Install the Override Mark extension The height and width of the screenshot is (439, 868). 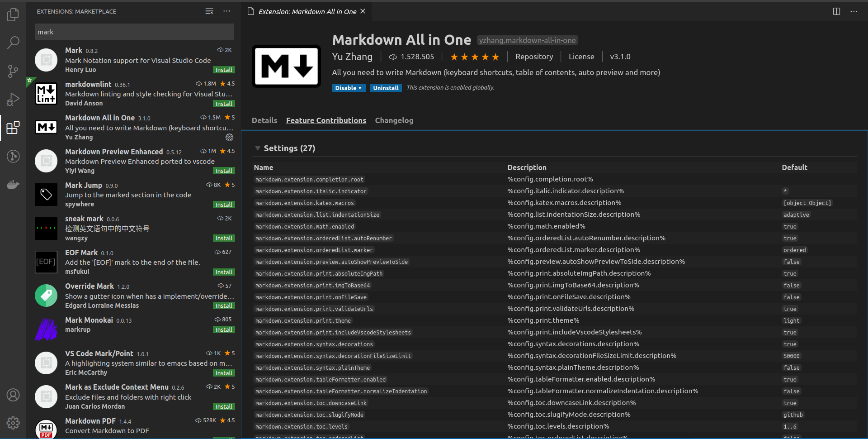(224, 305)
